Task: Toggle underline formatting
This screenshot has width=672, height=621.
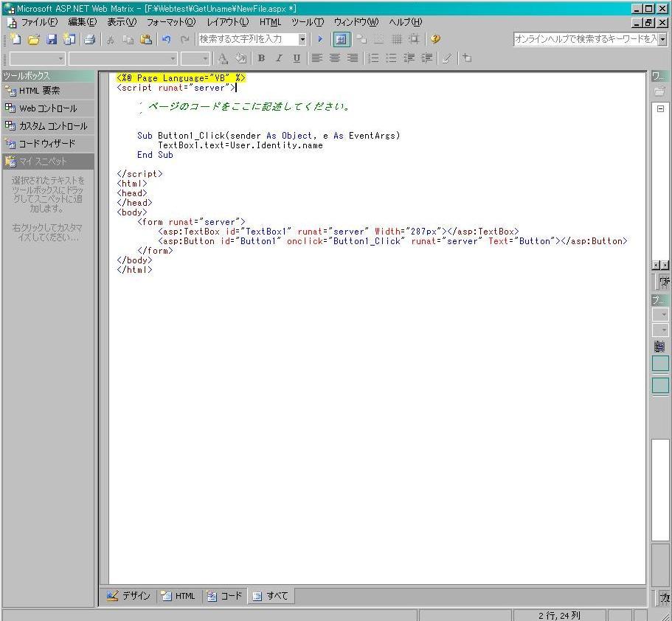Action: pyautogui.click(x=297, y=58)
